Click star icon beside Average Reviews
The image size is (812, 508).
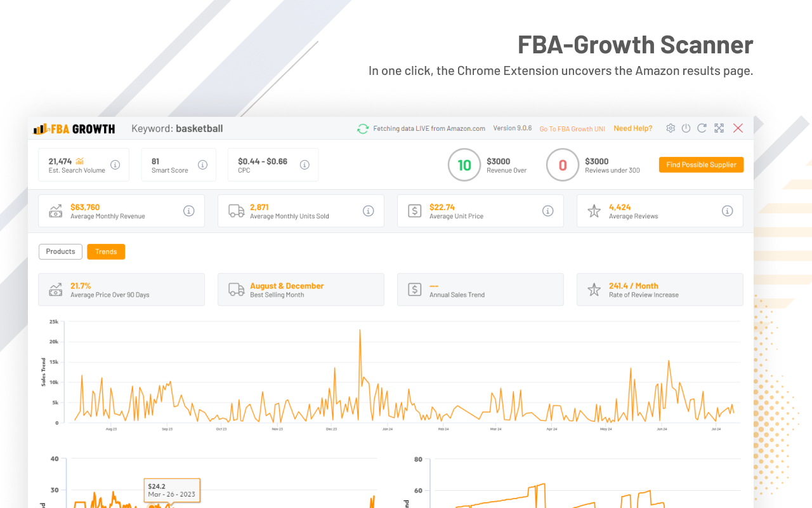[594, 211]
